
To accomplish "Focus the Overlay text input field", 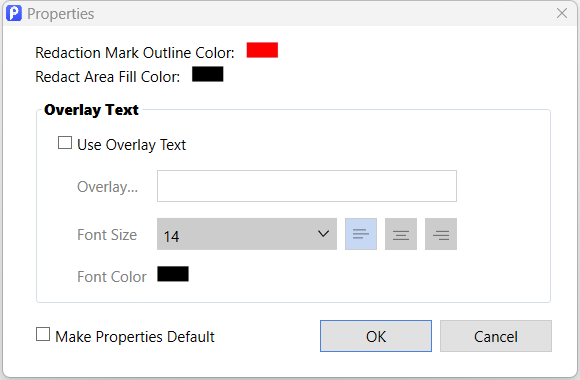I will pyautogui.click(x=307, y=186).
